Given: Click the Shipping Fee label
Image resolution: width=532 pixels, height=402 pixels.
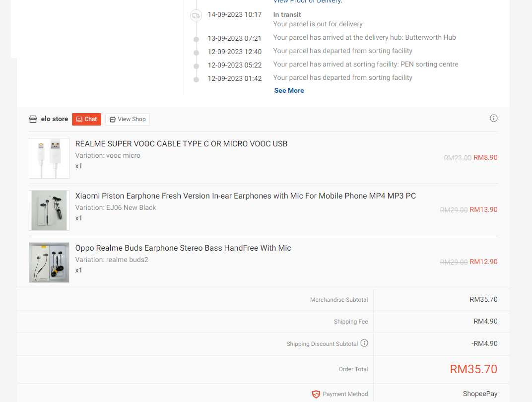Looking at the screenshot, I should pyautogui.click(x=351, y=322).
